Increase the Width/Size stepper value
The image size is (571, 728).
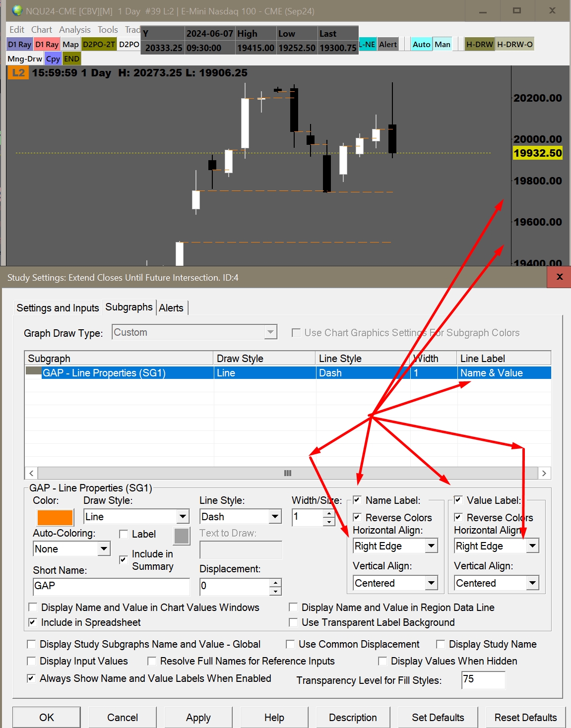point(329,513)
